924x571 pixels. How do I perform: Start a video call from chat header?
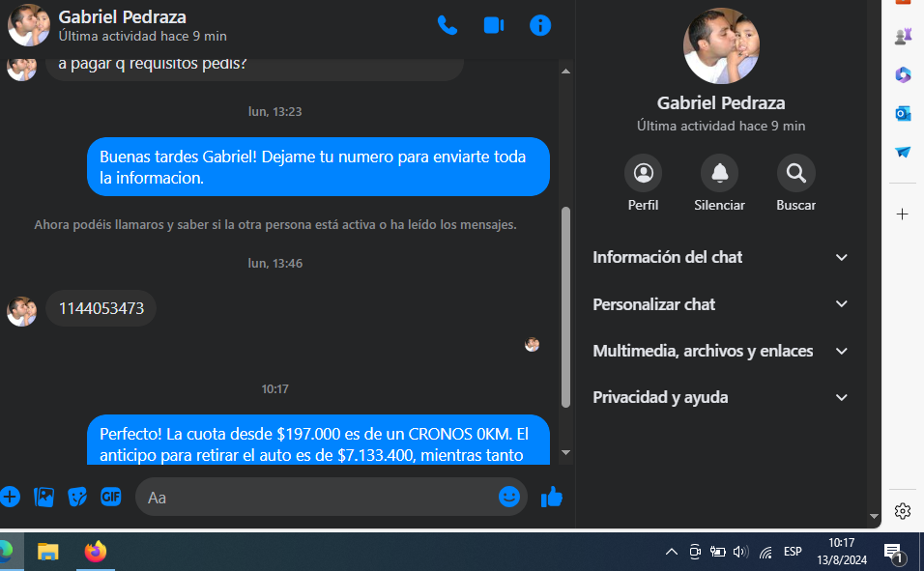[x=494, y=25]
